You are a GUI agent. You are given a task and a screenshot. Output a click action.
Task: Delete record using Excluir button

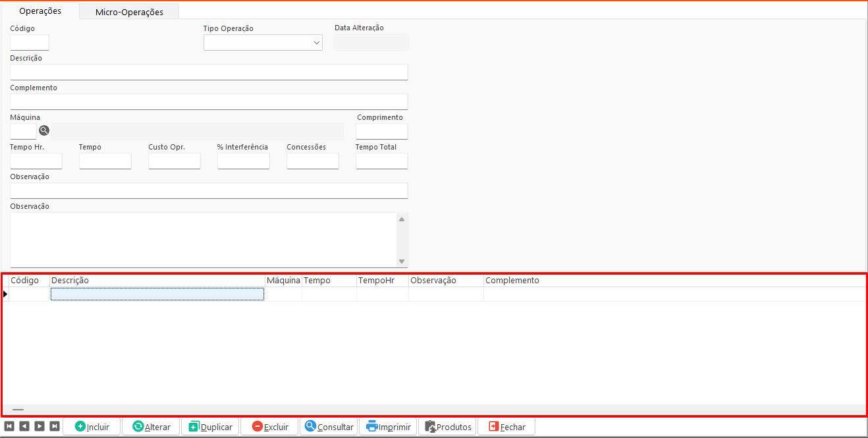point(269,427)
